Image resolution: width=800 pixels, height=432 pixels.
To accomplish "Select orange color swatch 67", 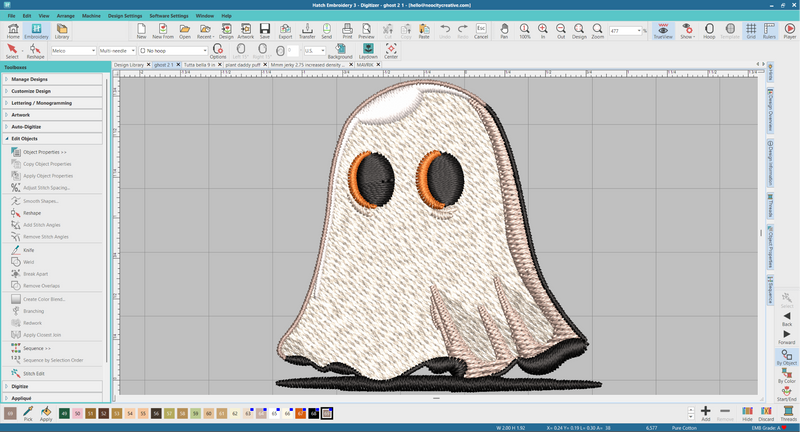I will coord(301,413).
